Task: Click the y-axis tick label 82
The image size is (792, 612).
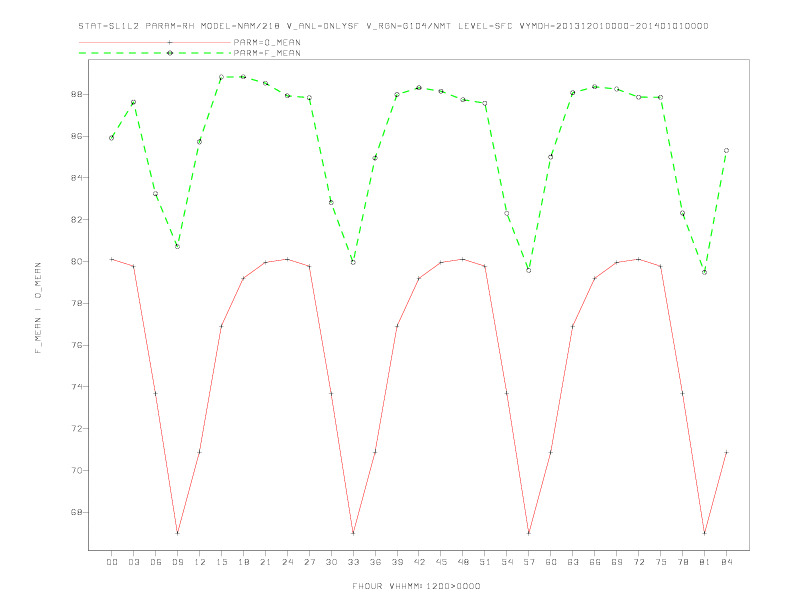Action: coord(76,220)
